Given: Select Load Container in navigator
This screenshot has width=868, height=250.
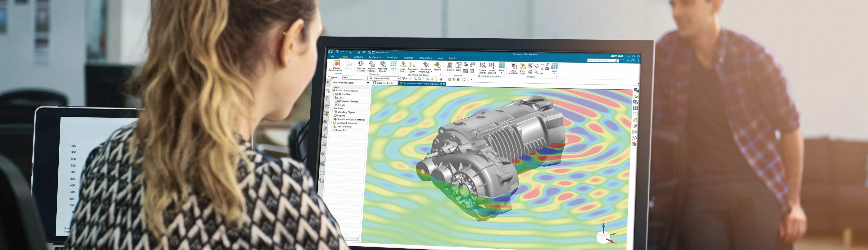Looking at the screenshot, I should [344, 126].
